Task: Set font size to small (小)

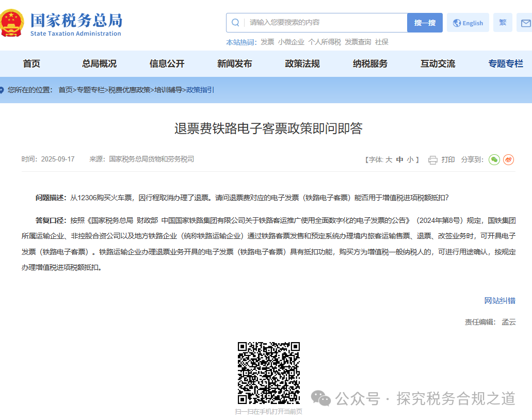Action: pos(410,160)
